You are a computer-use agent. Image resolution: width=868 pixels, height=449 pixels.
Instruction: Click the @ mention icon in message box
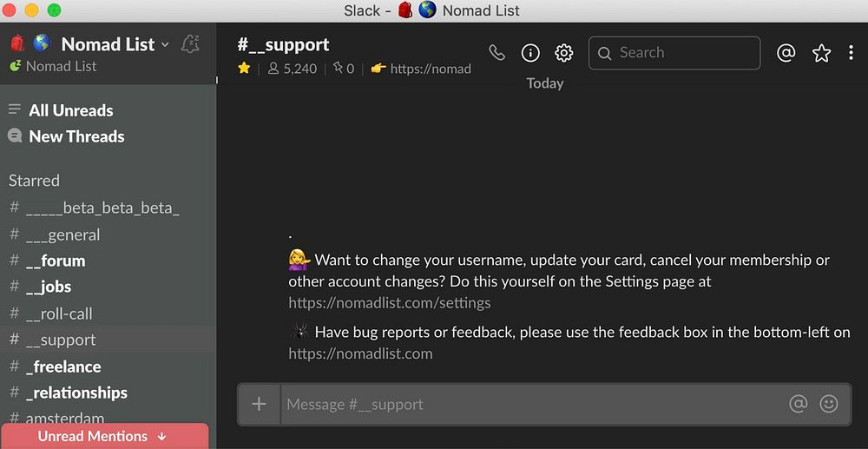tap(798, 404)
